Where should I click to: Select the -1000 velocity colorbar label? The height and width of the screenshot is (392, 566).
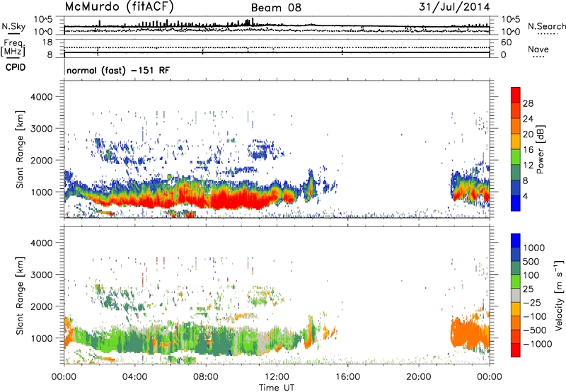[538, 344]
